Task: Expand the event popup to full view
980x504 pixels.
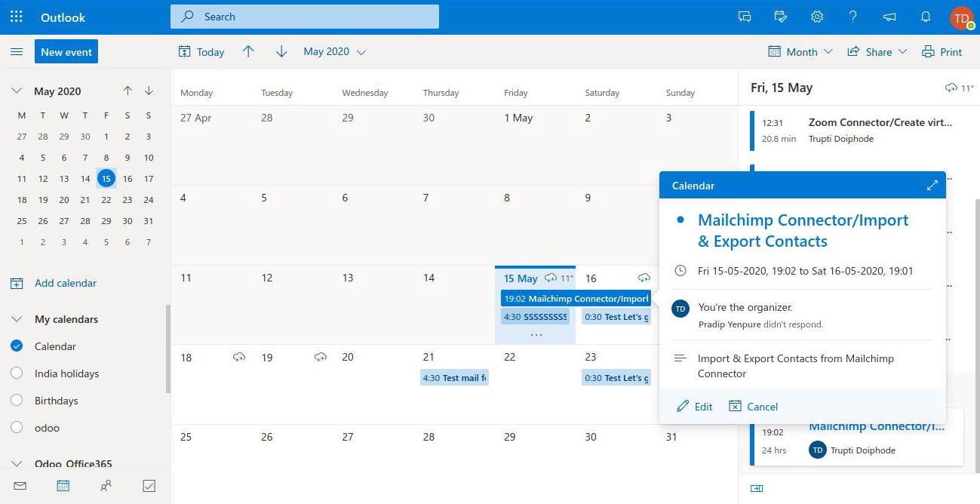Action: tap(932, 184)
